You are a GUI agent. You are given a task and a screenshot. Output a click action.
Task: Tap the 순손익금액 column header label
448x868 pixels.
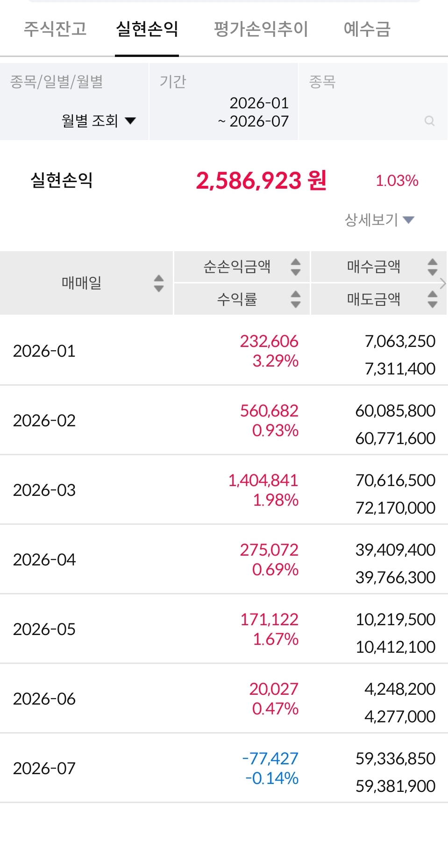tap(237, 267)
